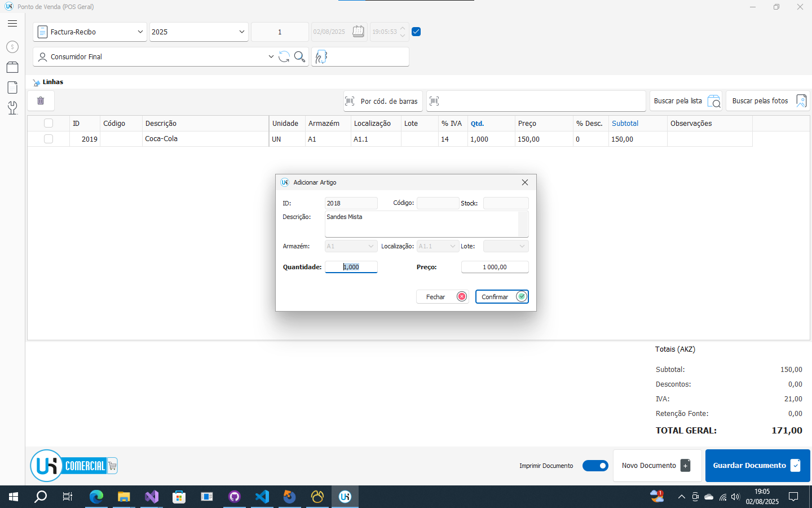
Task: Open the hamburger menu in sidebar
Action: (x=12, y=24)
